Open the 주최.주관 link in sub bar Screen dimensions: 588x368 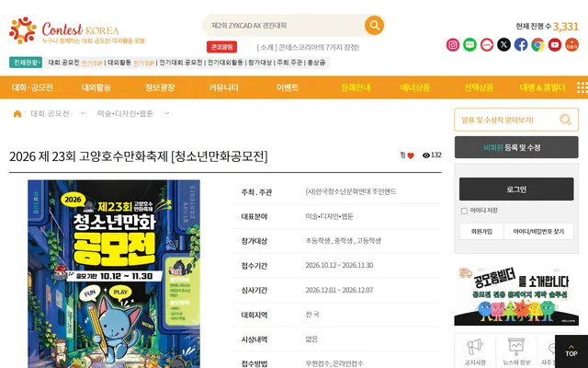click(x=289, y=63)
